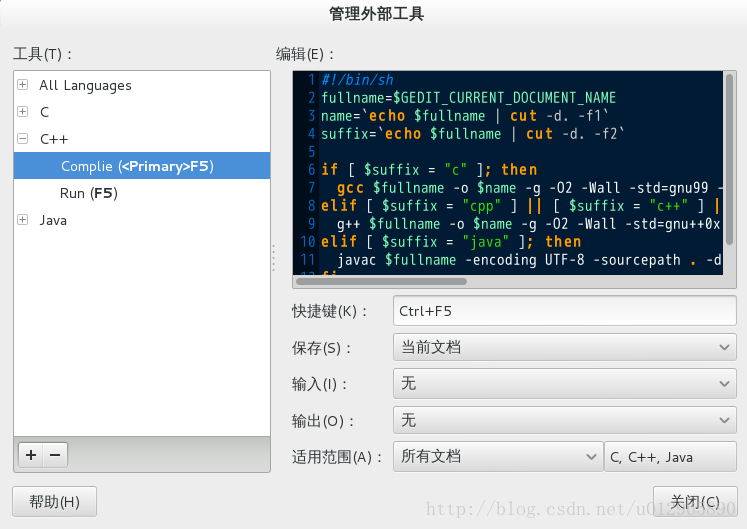Click the editor vertical scrollbar
The width and height of the screenshot is (747, 529).
point(729,160)
